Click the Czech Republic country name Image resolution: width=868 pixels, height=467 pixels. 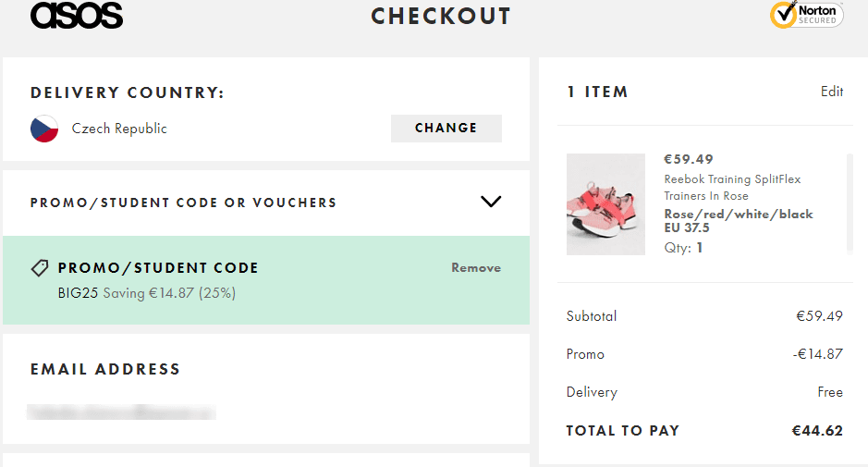click(x=119, y=129)
